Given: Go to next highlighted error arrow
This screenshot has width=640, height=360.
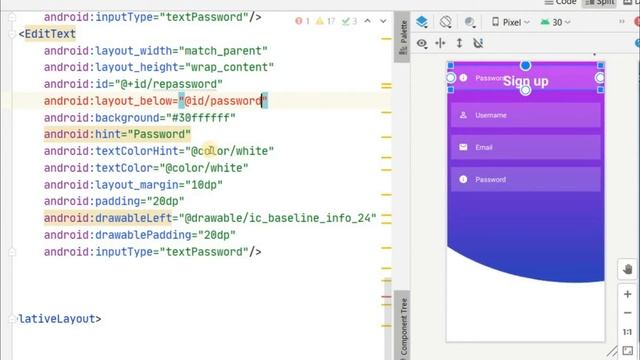Looking at the screenshot, I should (383, 21).
